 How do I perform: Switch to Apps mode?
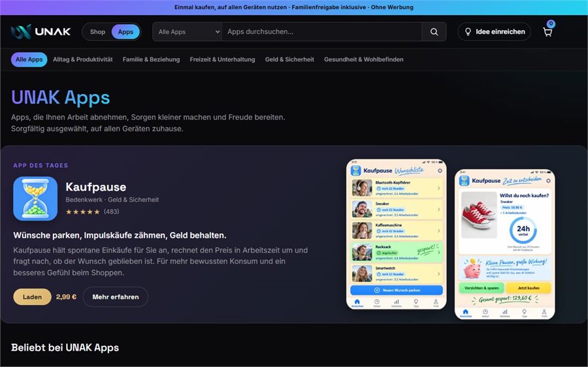tap(125, 32)
